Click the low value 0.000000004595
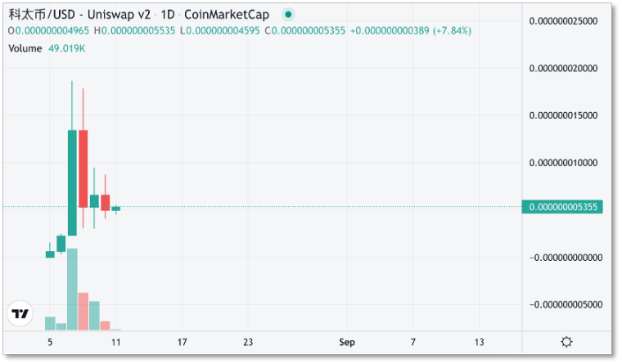 (223, 31)
